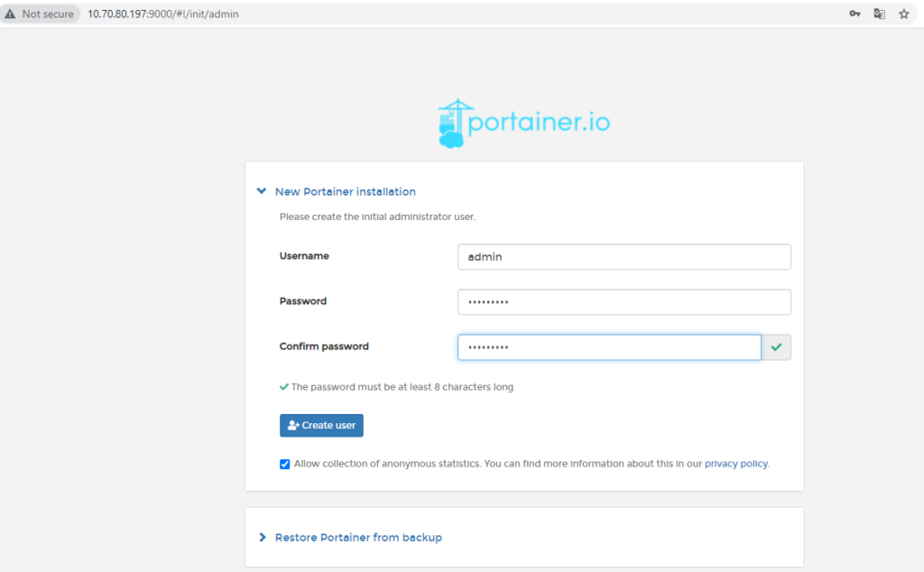The width and height of the screenshot is (924, 572).
Task: Click the Username field label
Action: 304,256
